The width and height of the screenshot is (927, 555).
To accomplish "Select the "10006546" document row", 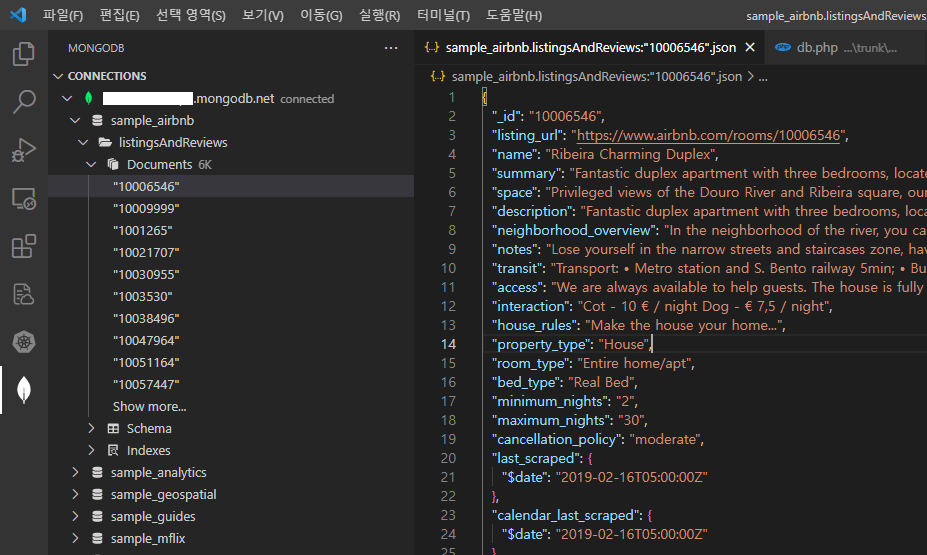I will (x=231, y=186).
